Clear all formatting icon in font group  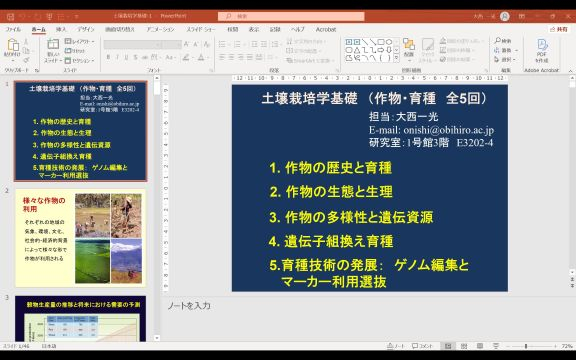tap(207, 44)
